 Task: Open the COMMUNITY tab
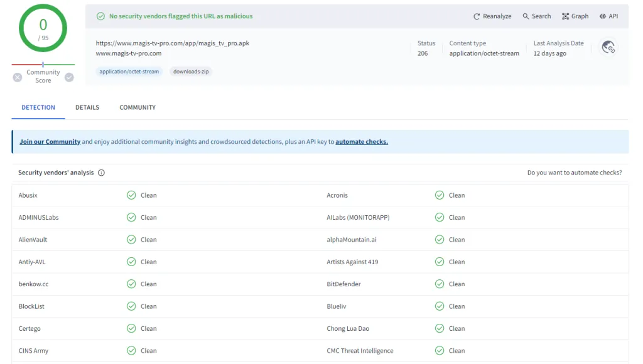point(138,107)
